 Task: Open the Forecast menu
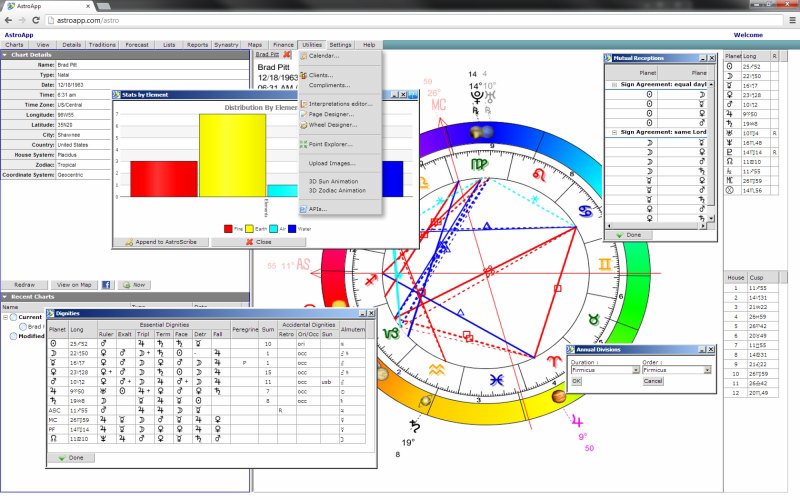137,45
